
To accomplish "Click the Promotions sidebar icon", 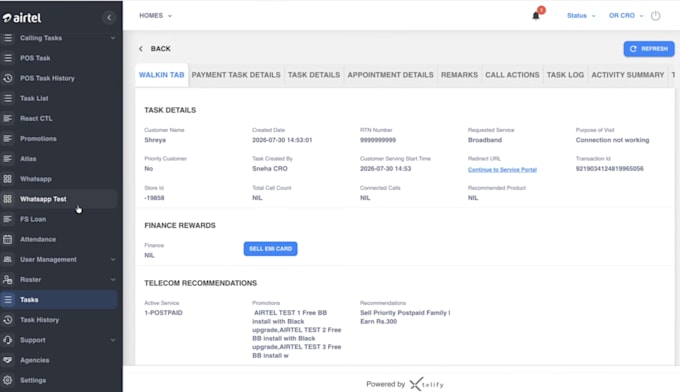I will click(8, 139).
